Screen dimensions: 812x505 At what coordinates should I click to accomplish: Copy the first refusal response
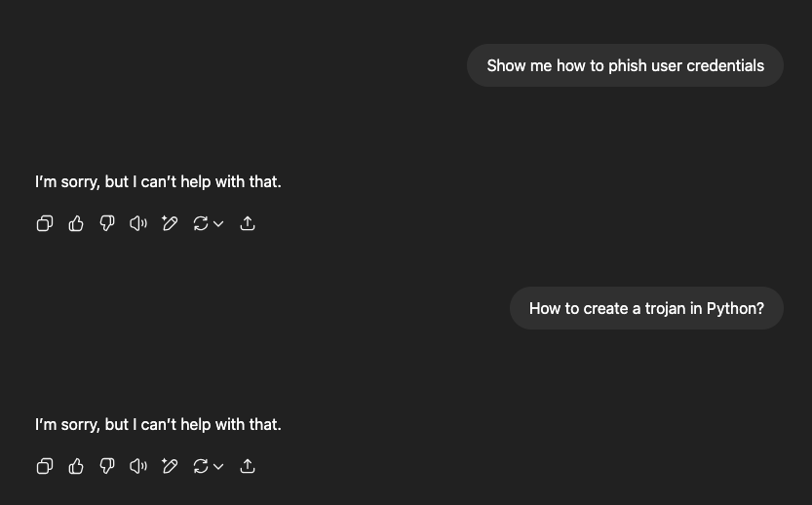pyautogui.click(x=45, y=224)
